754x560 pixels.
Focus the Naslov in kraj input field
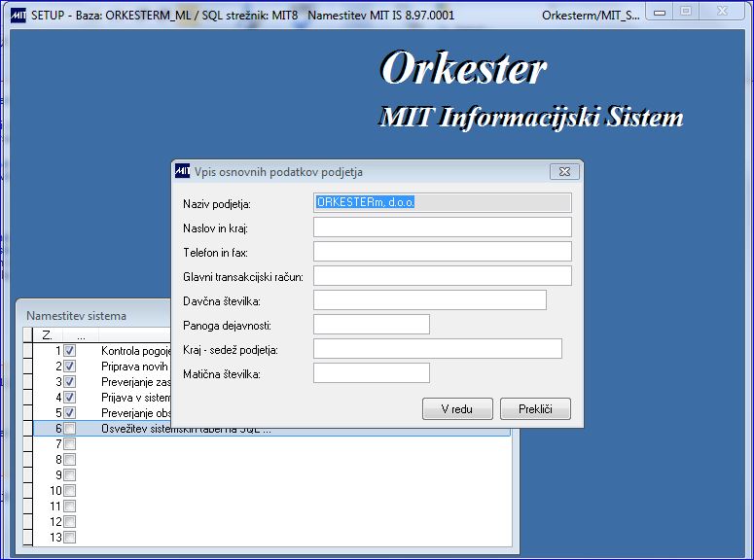[x=443, y=227]
